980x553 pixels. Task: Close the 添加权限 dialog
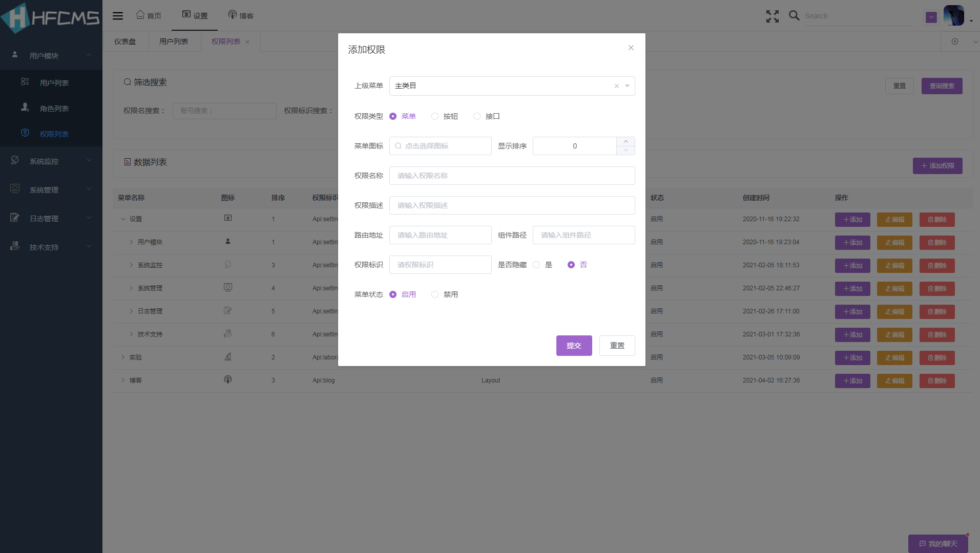631,48
